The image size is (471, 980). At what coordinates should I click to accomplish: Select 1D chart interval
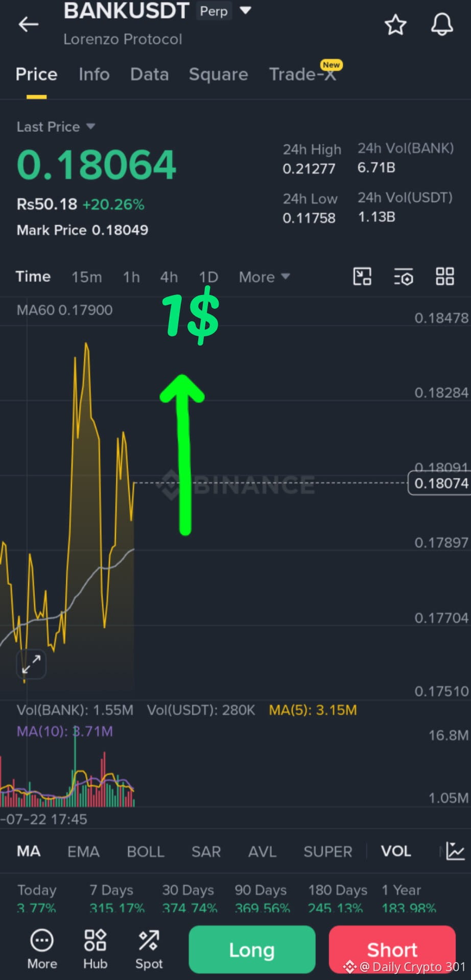coord(208,277)
